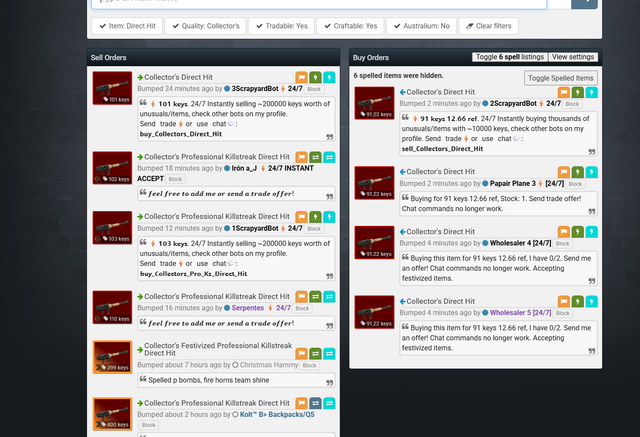Click orange flag icon on Papair Plane 3 order

point(564,172)
